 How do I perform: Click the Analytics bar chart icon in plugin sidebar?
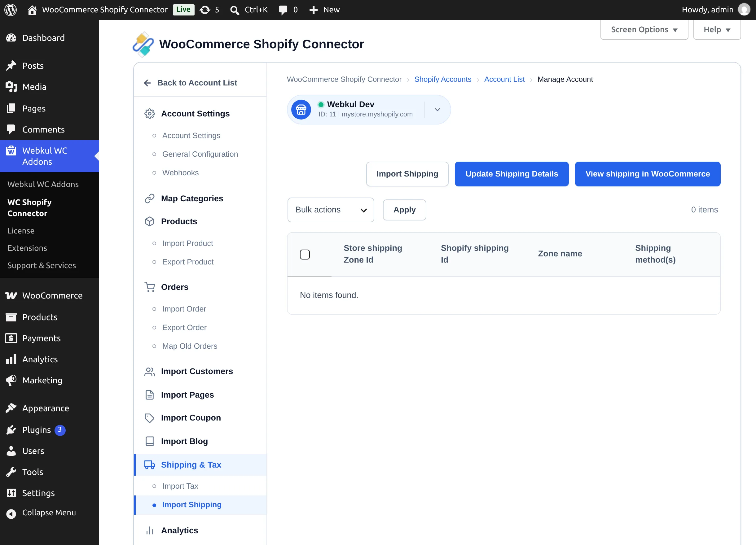(x=149, y=530)
